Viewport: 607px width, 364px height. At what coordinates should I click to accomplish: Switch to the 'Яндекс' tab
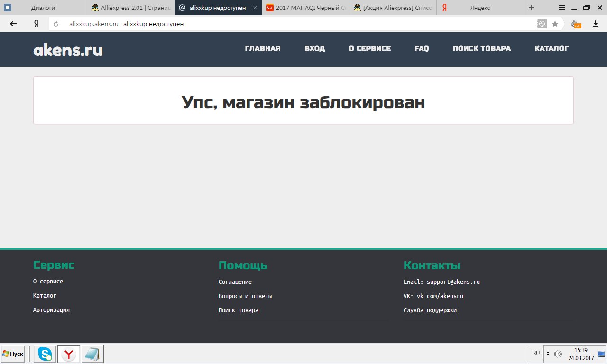(x=480, y=8)
